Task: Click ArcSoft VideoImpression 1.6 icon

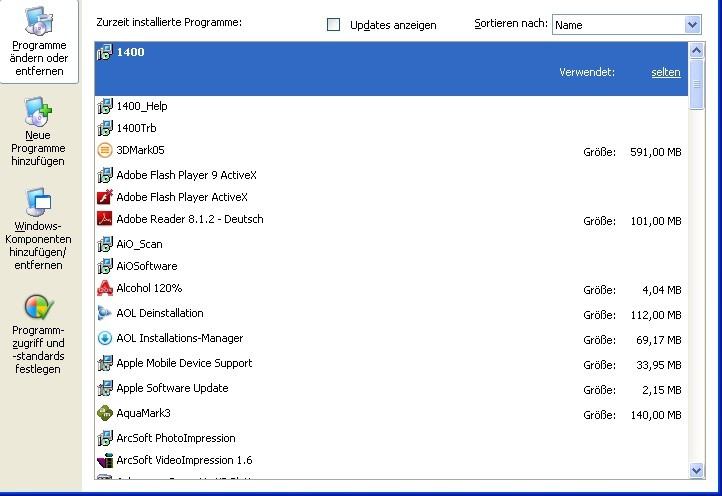Action: (x=105, y=460)
